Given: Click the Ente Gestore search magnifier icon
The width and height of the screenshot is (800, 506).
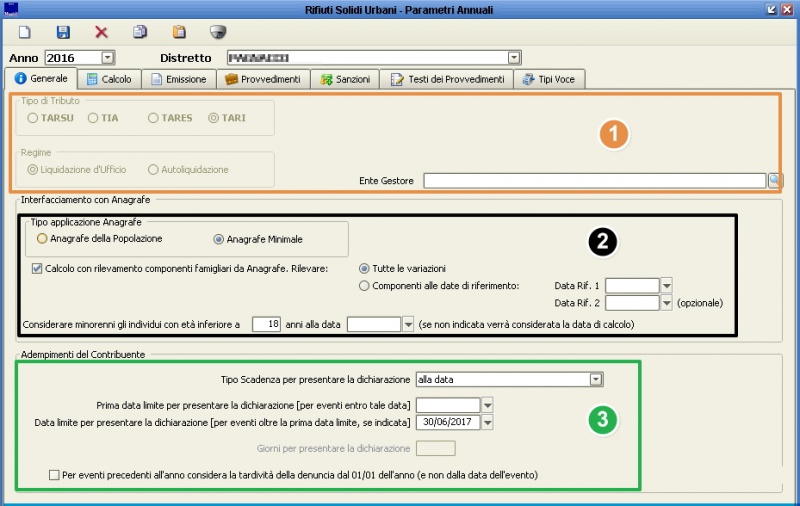Looking at the screenshot, I should [x=774, y=180].
